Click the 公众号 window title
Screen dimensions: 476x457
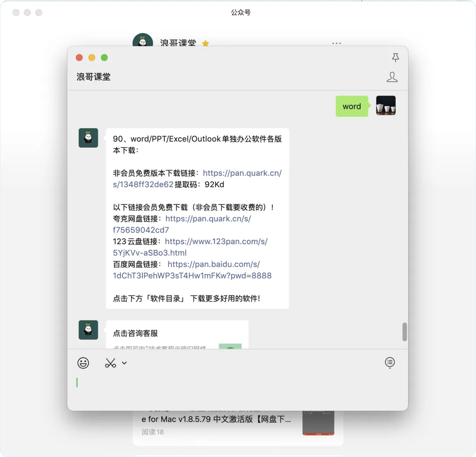[x=241, y=12]
